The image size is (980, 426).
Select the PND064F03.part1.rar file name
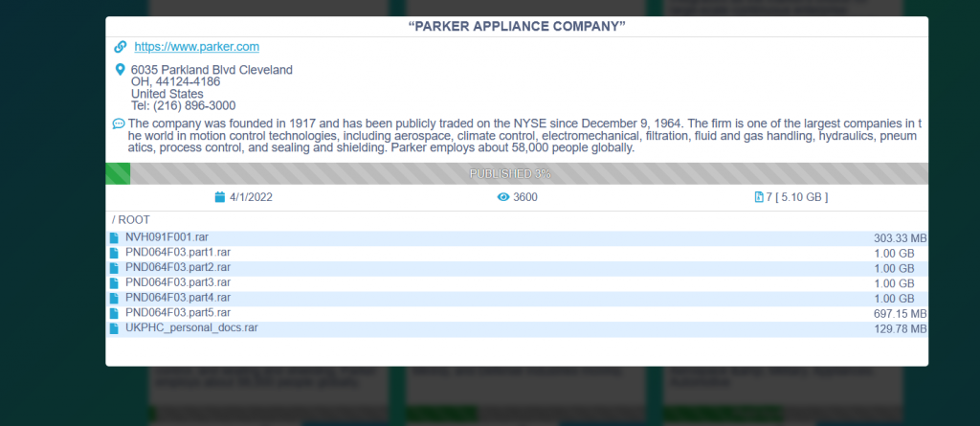pyautogui.click(x=178, y=252)
